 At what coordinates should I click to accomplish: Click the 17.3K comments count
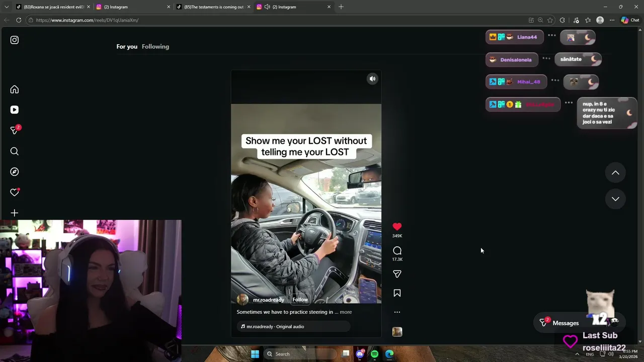[x=397, y=259]
